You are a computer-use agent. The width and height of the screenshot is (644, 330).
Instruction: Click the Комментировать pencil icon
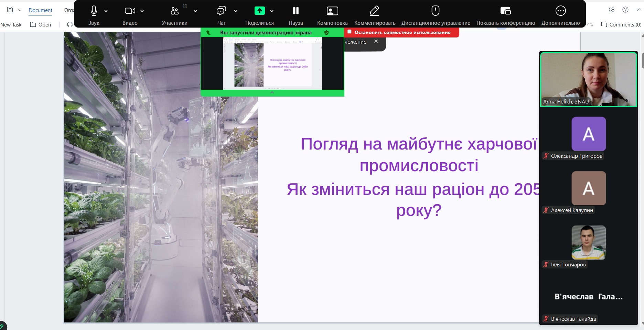tap(374, 11)
